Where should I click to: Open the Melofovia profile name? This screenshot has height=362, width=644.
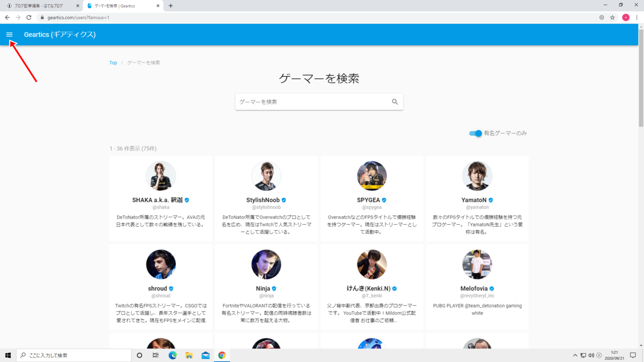click(x=474, y=288)
